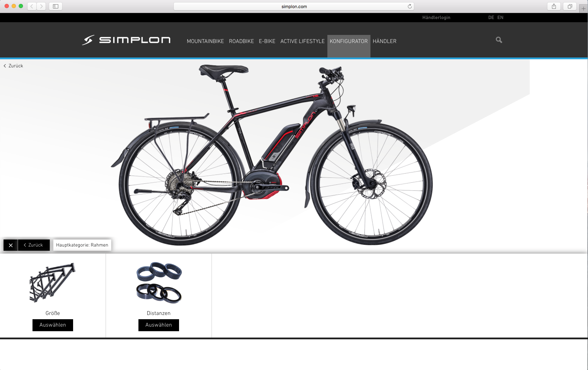Screen dimensions: 588x370
Task: Go back using Safari's back arrow
Action: pyautogui.click(x=32, y=6)
